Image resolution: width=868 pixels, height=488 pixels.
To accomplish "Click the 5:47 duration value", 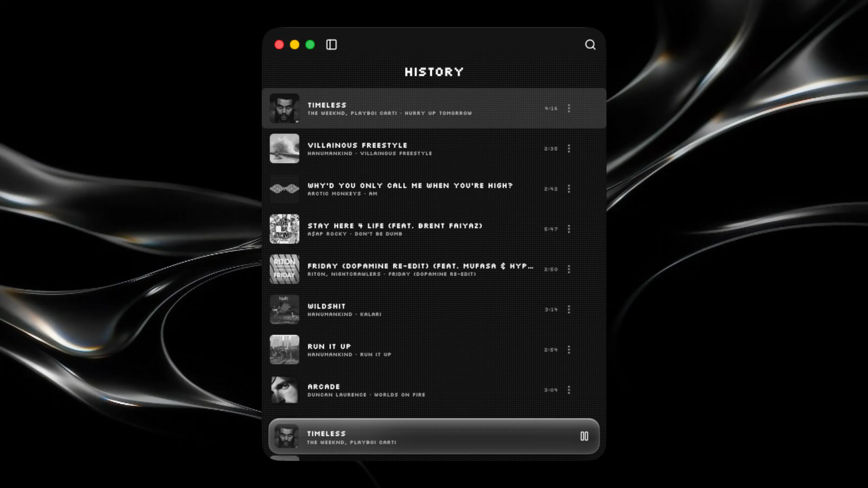I will (551, 229).
